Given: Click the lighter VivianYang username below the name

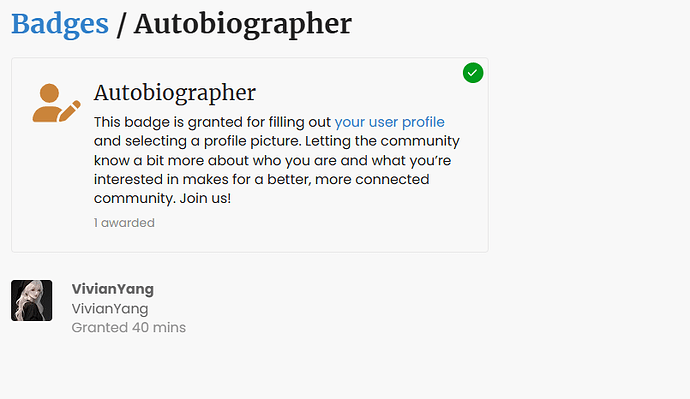Looking at the screenshot, I should (x=110, y=309).
